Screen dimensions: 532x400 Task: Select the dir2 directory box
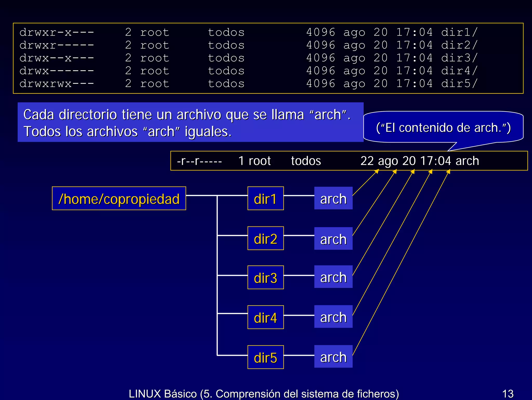265,238
